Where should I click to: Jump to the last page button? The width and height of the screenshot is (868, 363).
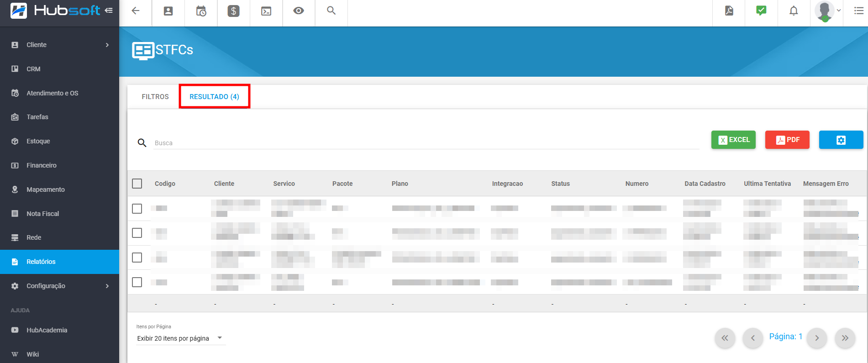845,338
